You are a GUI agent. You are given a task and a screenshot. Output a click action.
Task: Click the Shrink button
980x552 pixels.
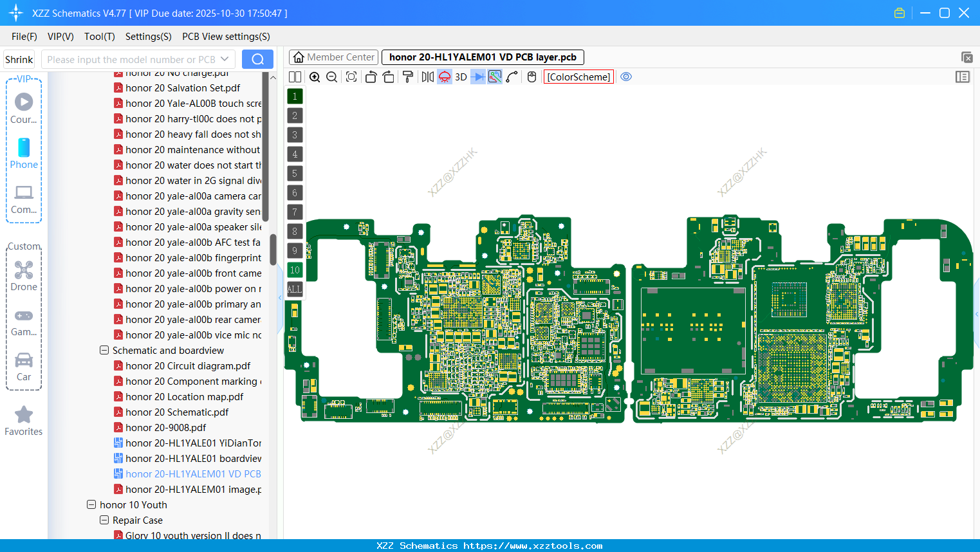click(19, 59)
